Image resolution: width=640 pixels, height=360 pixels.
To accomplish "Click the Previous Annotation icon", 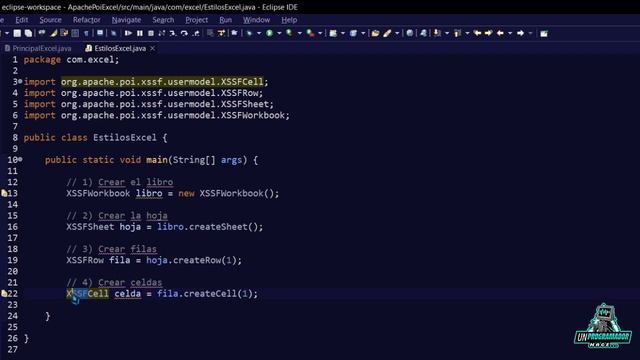I will pyautogui.click(x=457, y=33).
